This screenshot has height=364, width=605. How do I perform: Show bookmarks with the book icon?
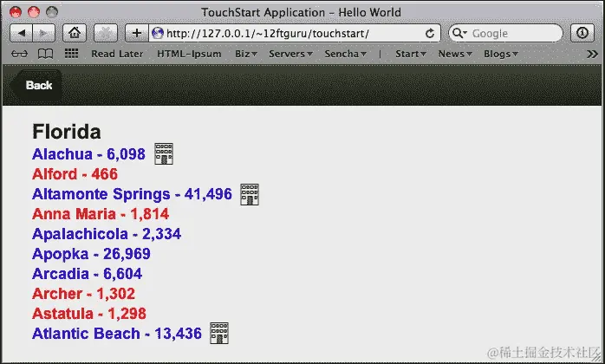(x=46, y=54)
